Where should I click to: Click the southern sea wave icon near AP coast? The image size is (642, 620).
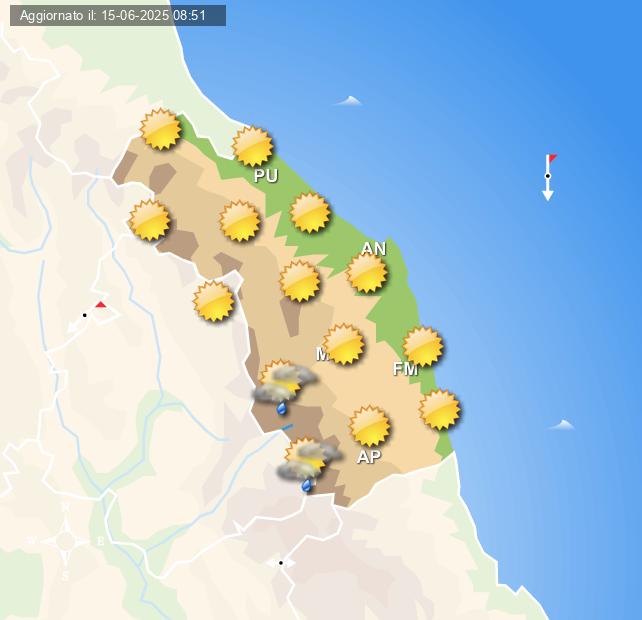(x=562, y=425)
